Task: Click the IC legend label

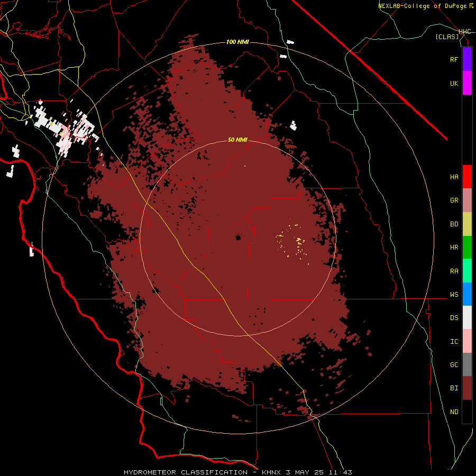Action: point(454,341)
